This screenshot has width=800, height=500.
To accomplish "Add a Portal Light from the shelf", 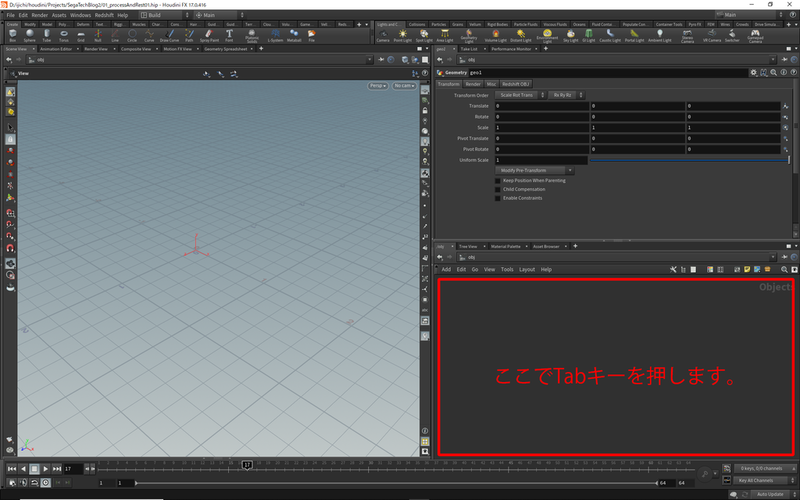I will point(634,36).
